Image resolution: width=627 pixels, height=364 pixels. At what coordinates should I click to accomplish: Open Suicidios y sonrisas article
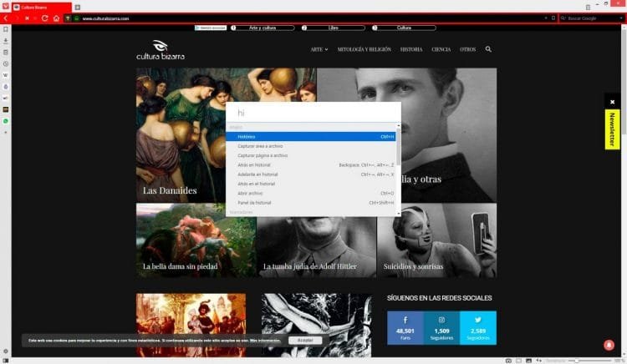tap(436, 240)
